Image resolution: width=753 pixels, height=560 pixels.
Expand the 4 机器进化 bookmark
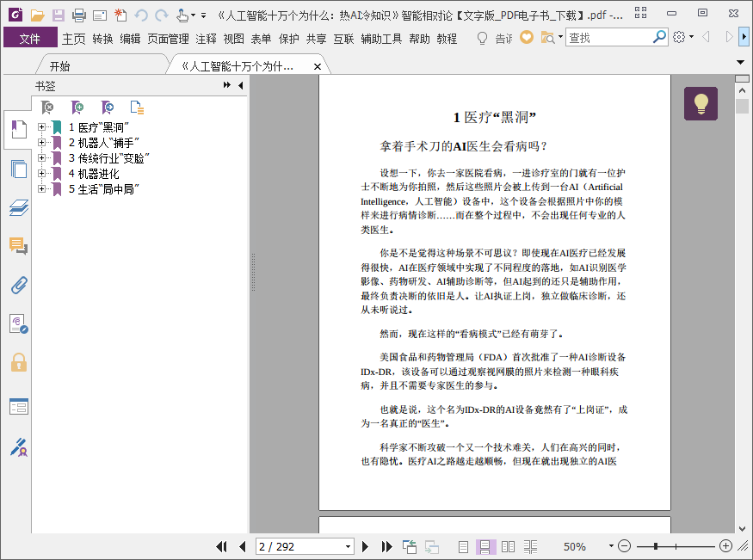click(42, 173)
